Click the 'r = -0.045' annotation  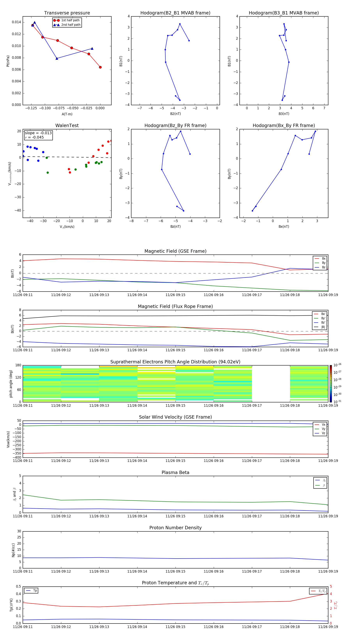click(x=35, y=137)
